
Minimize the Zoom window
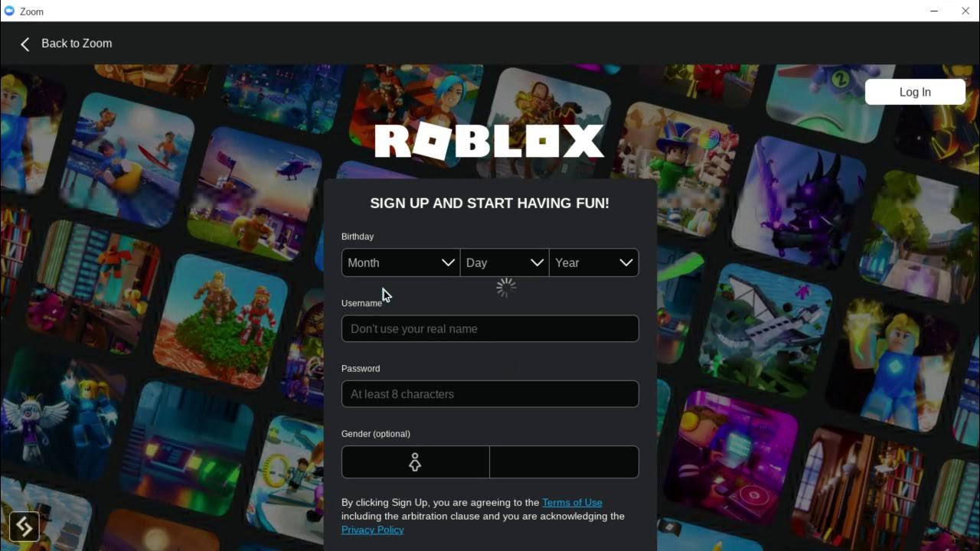(934, 11)
